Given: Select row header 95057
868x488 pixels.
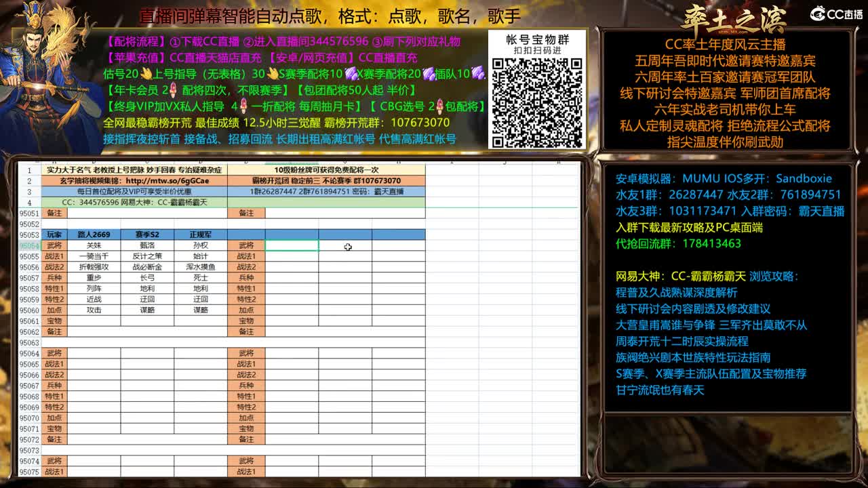Looking at the screenshot, I should 29,278.
